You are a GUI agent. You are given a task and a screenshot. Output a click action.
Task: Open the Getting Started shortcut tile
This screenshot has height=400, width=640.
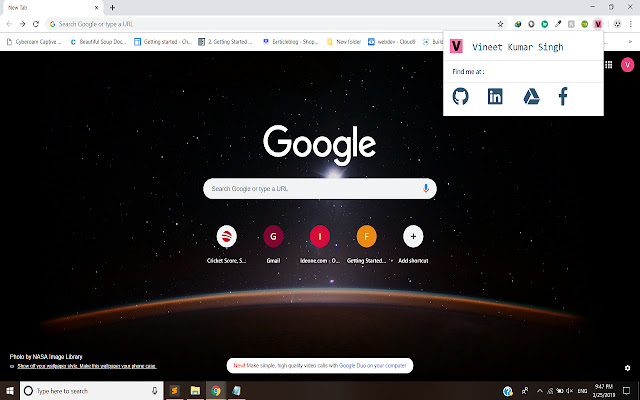366,244
